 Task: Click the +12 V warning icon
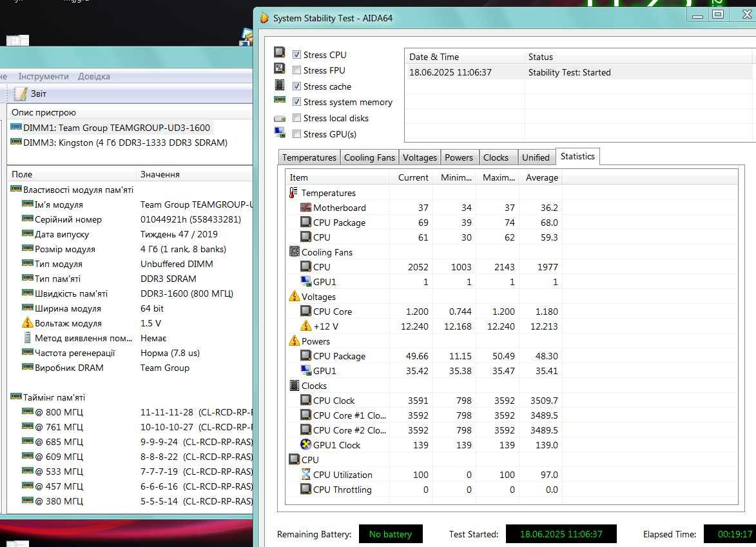coord(305,326)
